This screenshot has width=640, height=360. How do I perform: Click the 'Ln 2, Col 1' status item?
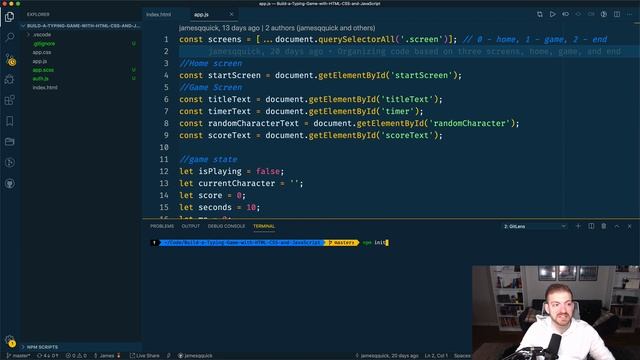tap(436, 356)
